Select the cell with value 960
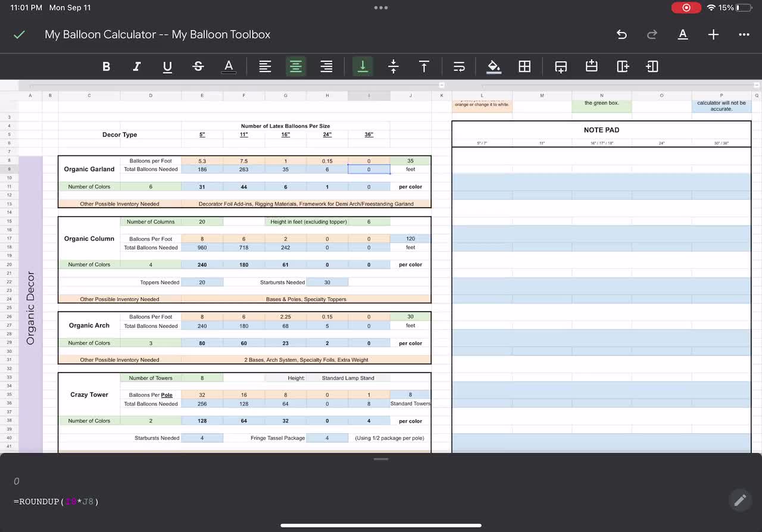The width and height of the screenshot is (762, 532). [202, 248]
